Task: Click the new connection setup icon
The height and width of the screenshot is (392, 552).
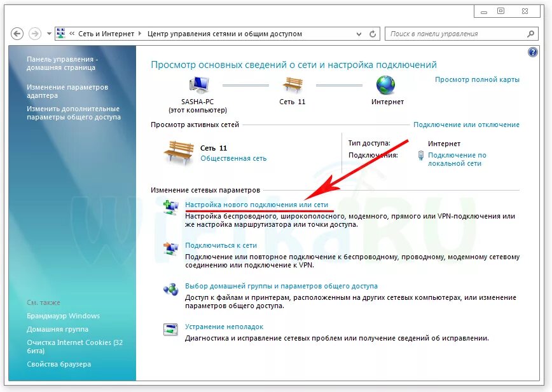Action: 170,207
